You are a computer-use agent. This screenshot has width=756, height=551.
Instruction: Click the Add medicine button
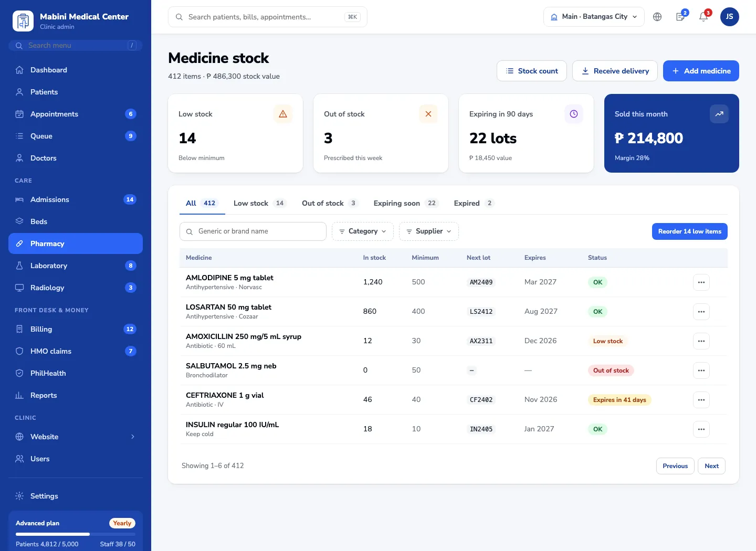tap(701, 71)
